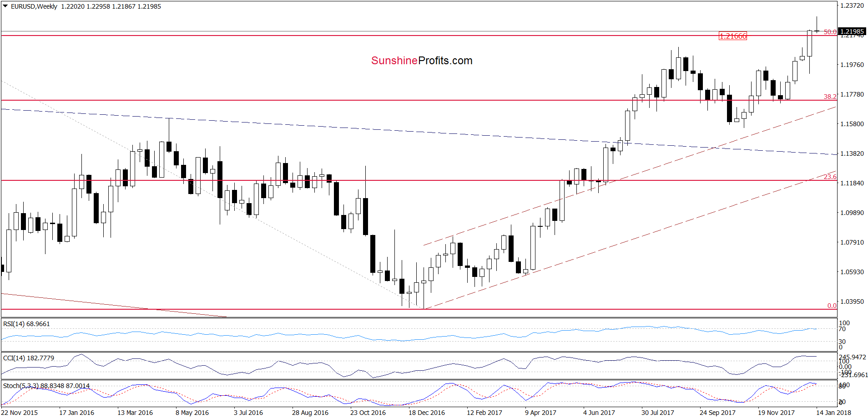Click the SunshineProfits.com label
Image resolution: width=868 pixels, height=419 pixels.
click(x=422, y=61)
